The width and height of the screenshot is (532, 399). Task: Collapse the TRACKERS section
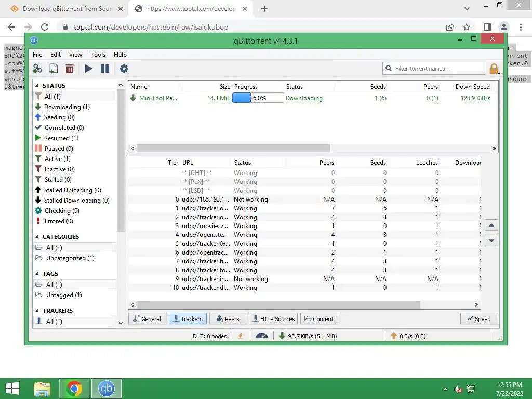click(x=37, y=311)
